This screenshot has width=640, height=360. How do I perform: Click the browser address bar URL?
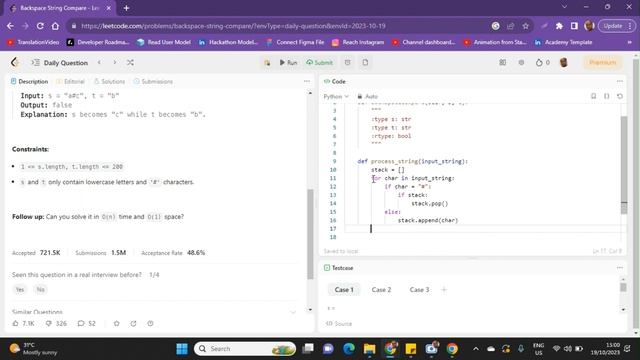pos(233,26)
